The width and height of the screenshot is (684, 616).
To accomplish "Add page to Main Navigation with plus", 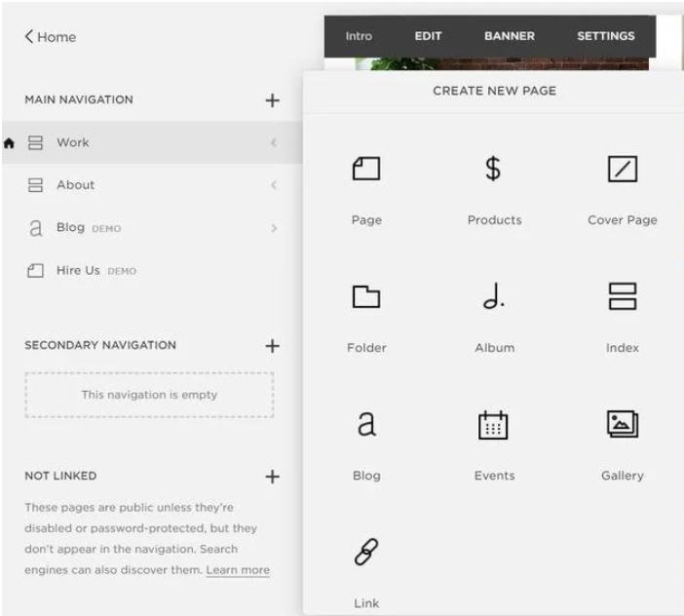I will [x=272, y=100].
